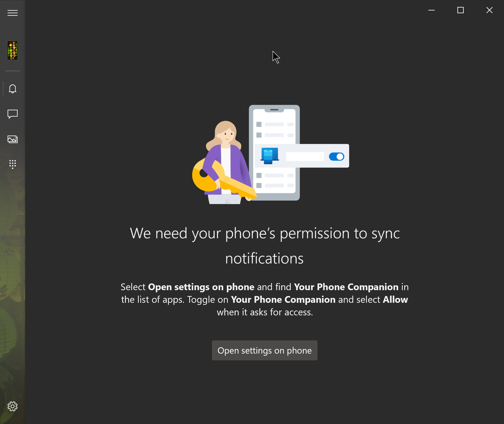
Task: Click Open settings on phone button
Action: click(x=265, y=350)
